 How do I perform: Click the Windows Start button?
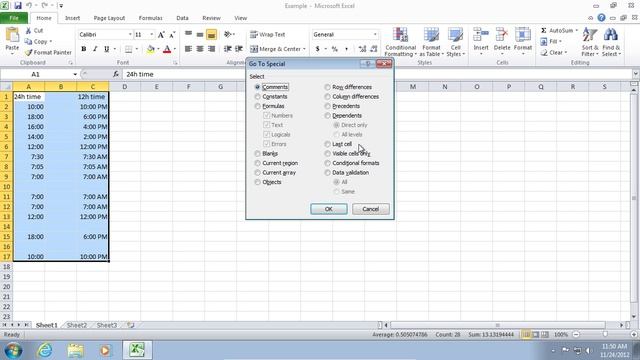coord(13,350)
